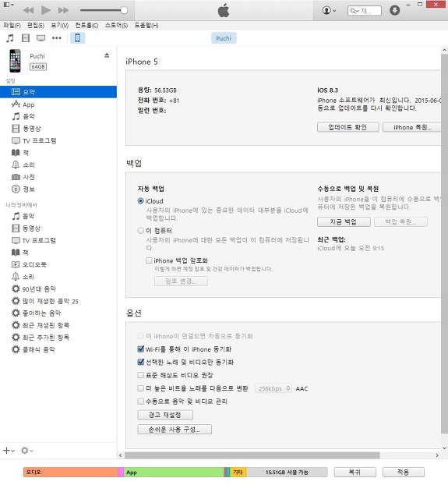Click the rewind previous track button

tap(28, 10)
